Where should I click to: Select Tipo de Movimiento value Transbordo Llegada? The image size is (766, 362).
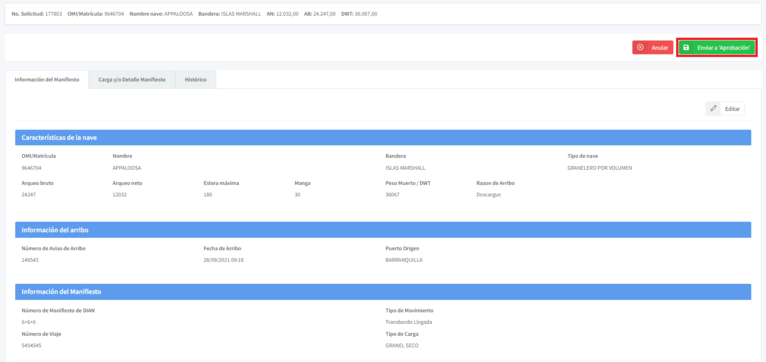point(409,322)
